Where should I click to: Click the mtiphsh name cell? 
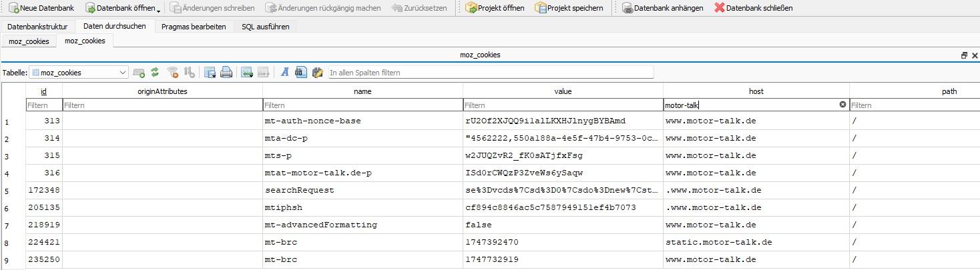tap(362, 208)
